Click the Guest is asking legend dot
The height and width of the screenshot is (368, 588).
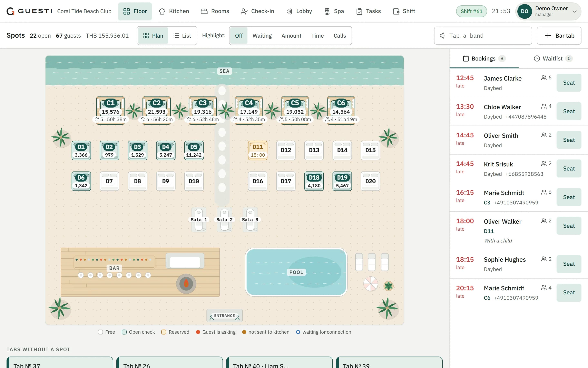coord(198,332)
